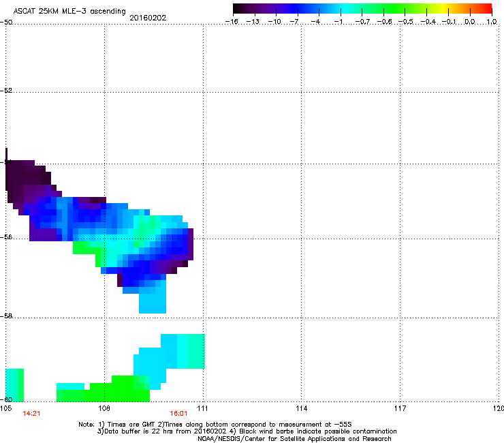Click the -52 latitude axis label
The height and width of the screenshot is (443, 504).
pyautogui.click(x=6, y=91)
